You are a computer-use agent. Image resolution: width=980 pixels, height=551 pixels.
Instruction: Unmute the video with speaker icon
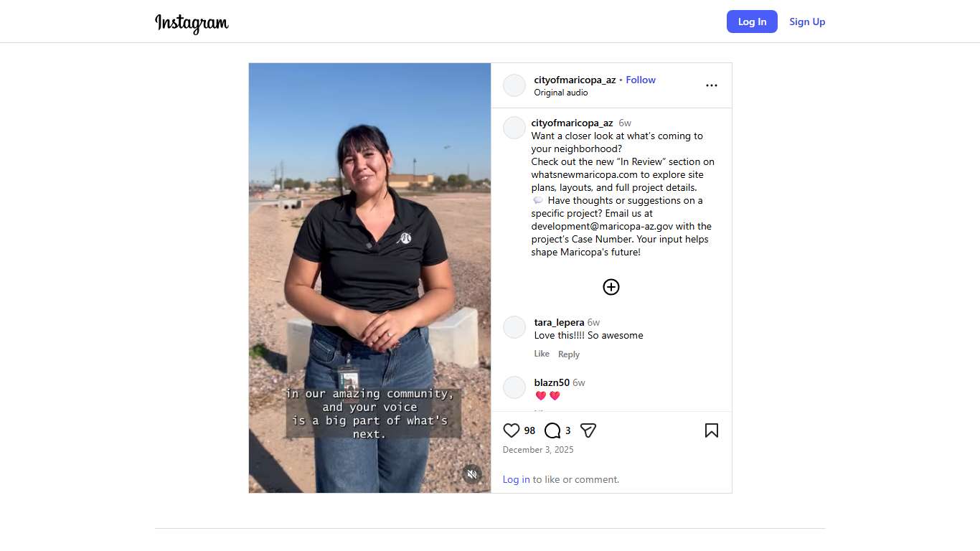[x=472, y=474]
